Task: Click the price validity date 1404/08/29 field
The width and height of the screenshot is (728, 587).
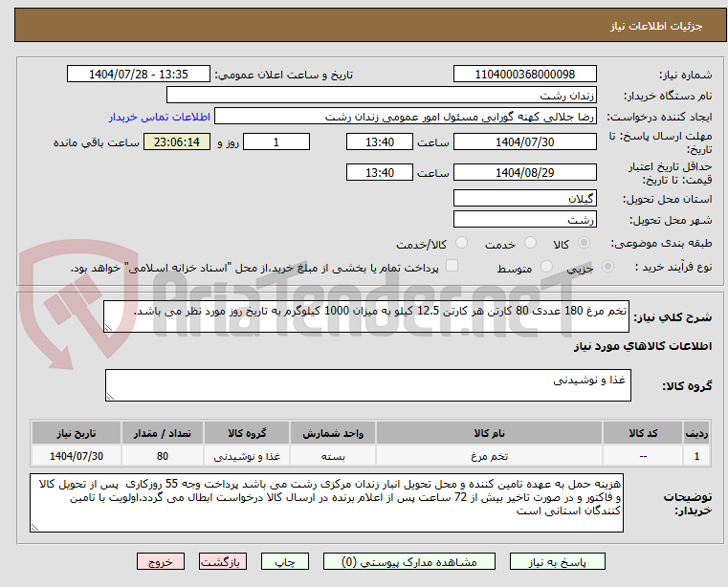Action: (524, 173)
